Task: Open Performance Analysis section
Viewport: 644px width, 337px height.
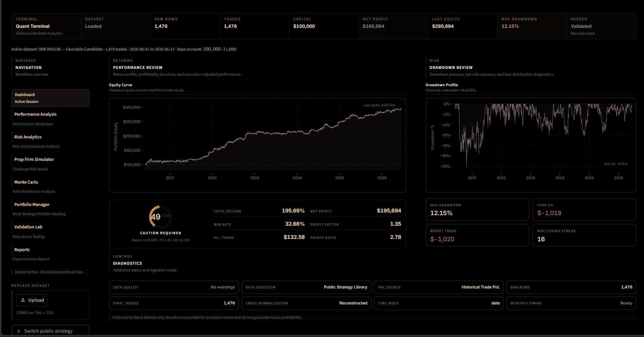Action: pyautogui.click(x=35, y=114)
